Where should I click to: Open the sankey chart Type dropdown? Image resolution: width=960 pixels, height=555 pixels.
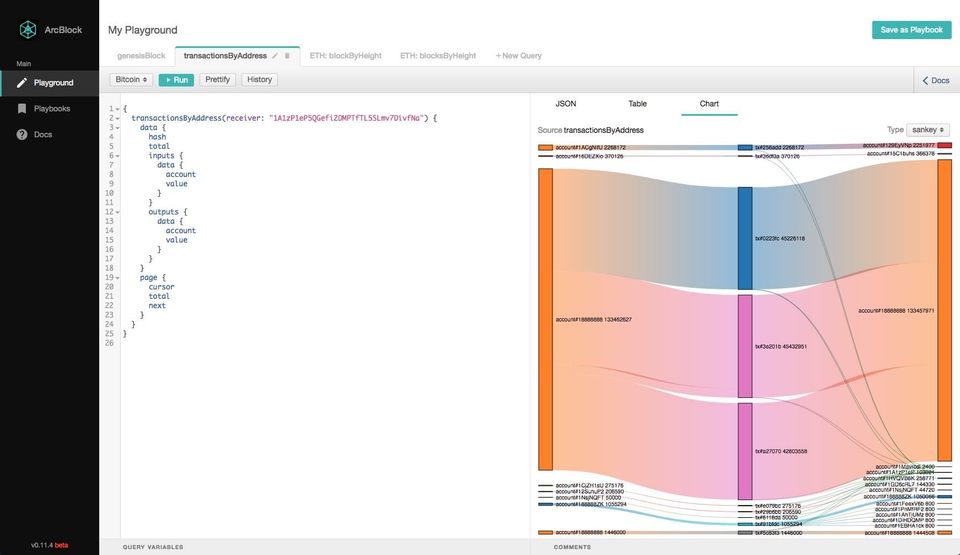tap(928, 130)
